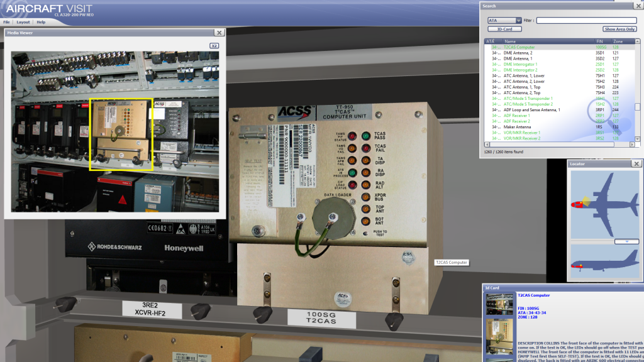
Task: Click T2CAS Computer title in Id Card
Action: point(533,295)
